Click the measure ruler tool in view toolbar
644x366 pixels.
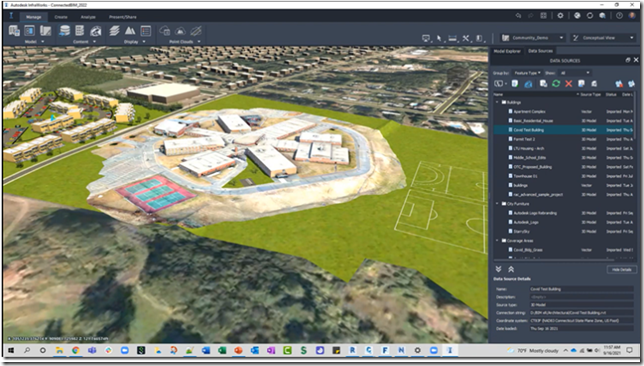tap(452, 38)
